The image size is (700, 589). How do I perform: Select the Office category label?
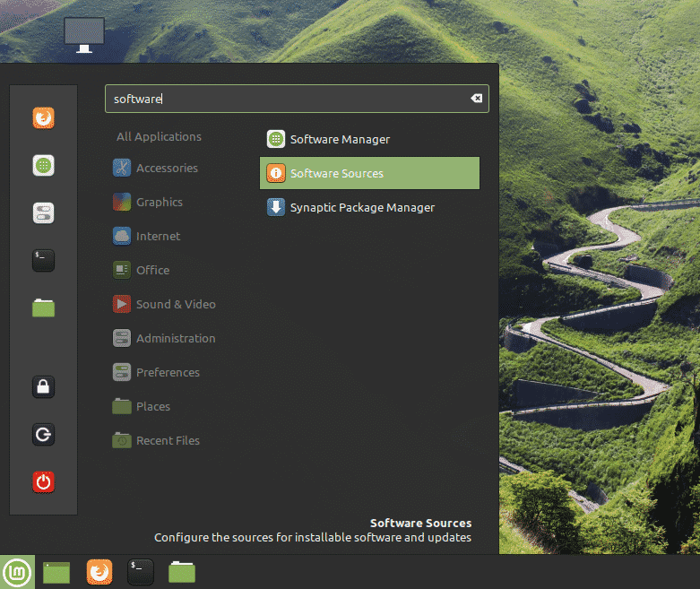(152, 270)
